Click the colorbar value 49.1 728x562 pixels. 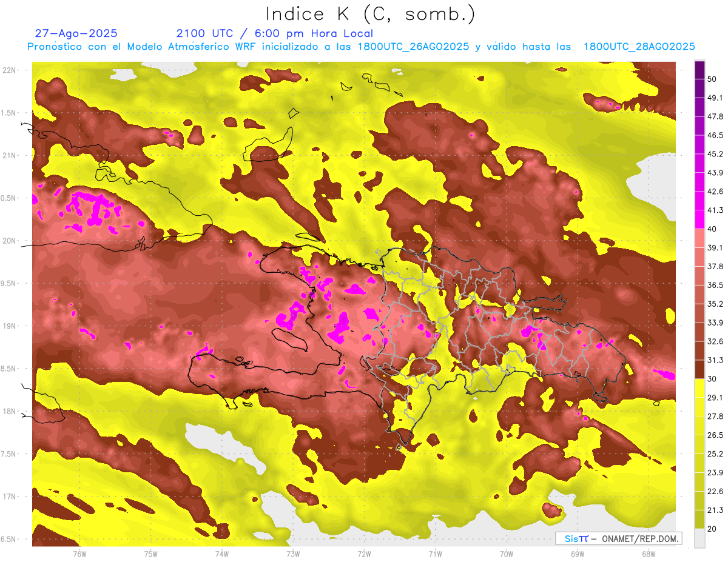[x=715, y=98]
